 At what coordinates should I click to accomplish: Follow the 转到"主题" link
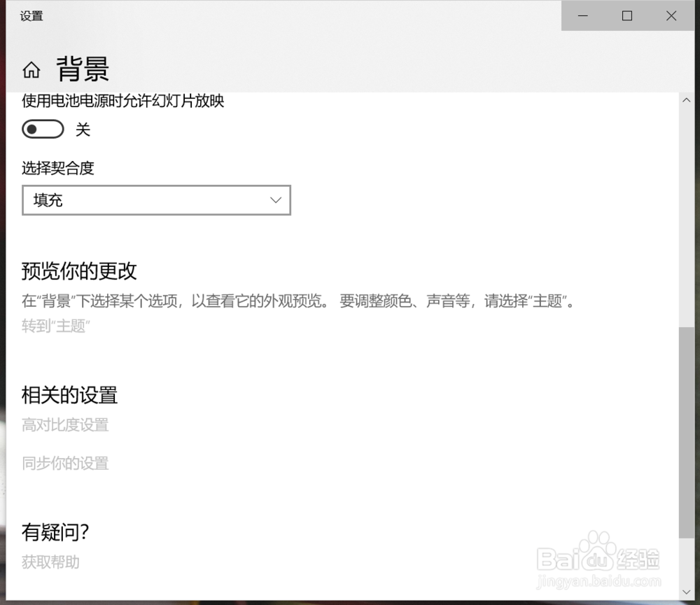click(55, 326)
